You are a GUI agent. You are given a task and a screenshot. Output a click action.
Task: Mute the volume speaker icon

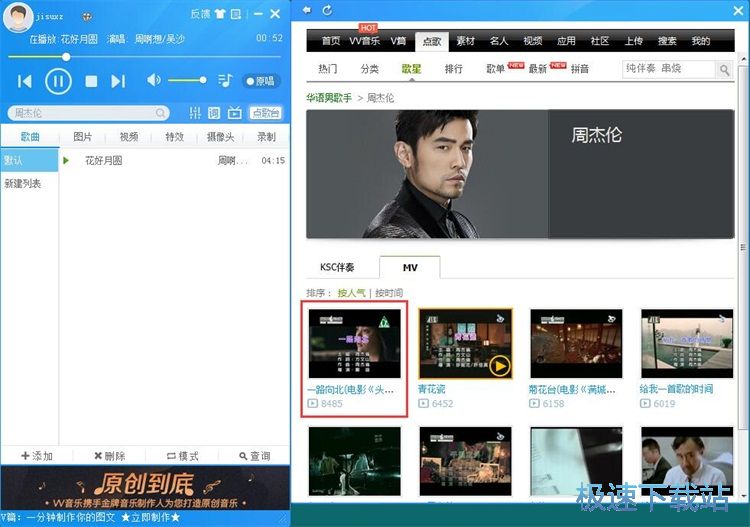(153, 80)
